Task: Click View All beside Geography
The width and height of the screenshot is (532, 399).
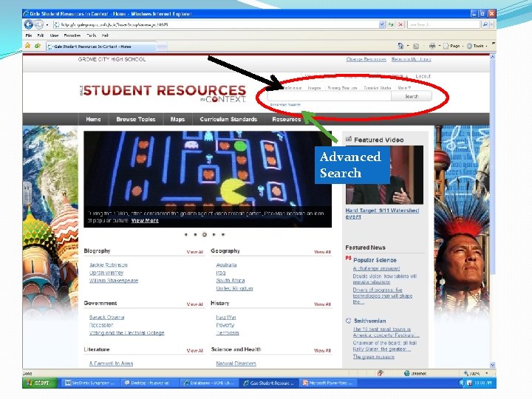Action: tap(322, 252)
